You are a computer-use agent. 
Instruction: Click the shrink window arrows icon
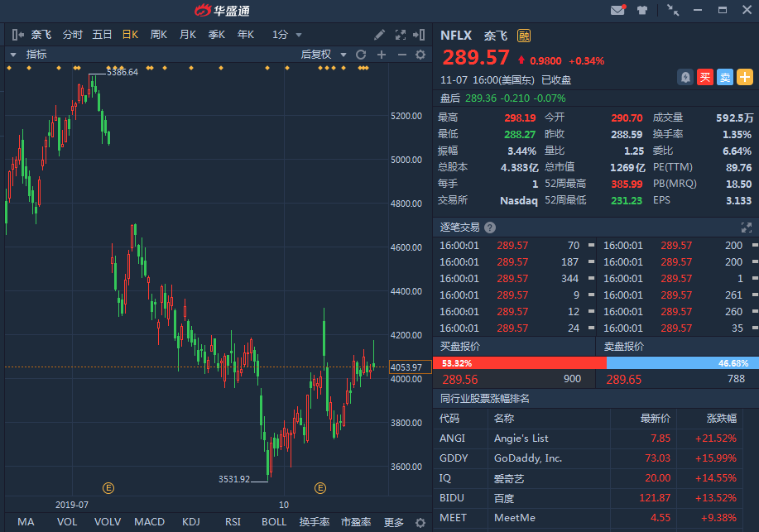click(673, 10)
